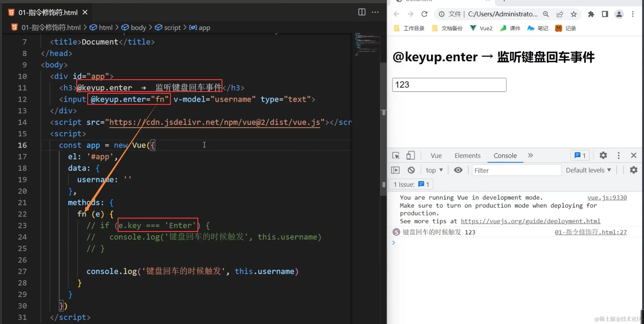The width and height of the screenshot is (644, 324).
Task: Open the 课件 bookmark
Action: (510, 28)
